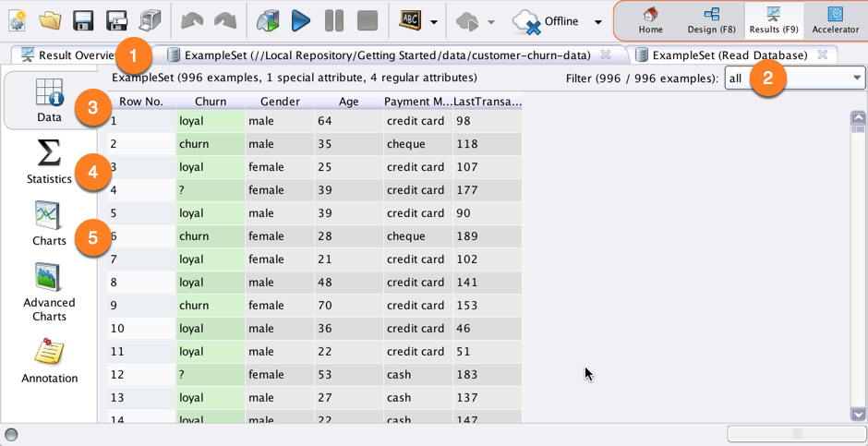Switch to the Home view
Image resolution: width=868 pixels, height=446 pixels.
pos(650,21)
